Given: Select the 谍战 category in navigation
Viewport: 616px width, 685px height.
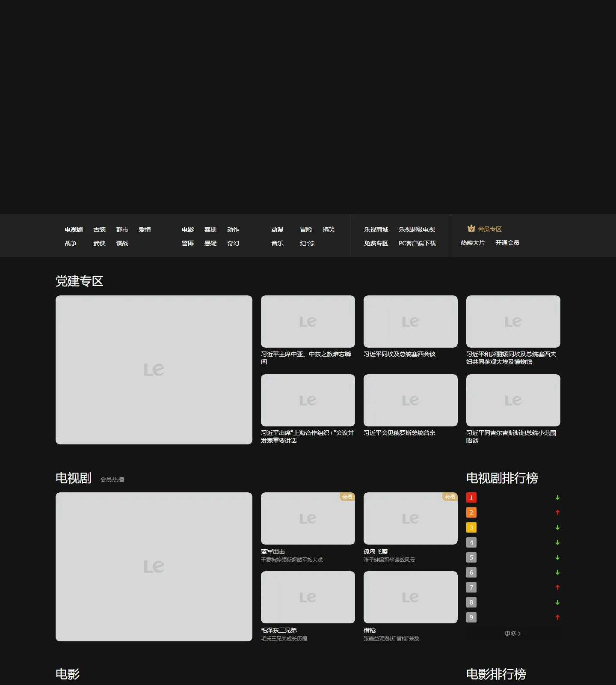Looking at the screenshot, I should pos(122,243).
